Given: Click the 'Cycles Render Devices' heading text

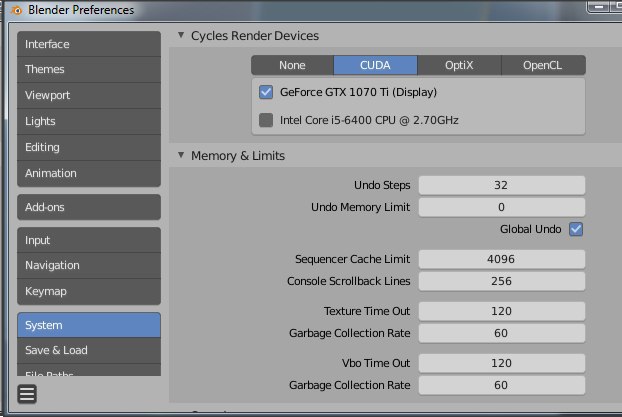Looking at the screenshot, I should point(255,36).
